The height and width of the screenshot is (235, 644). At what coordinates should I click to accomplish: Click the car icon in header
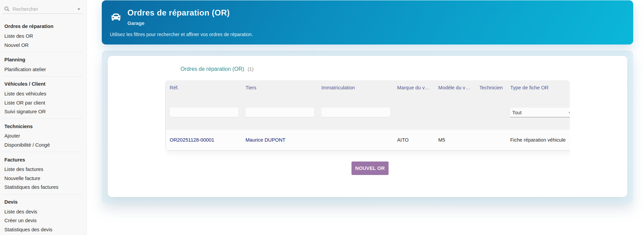coord(116,17)
